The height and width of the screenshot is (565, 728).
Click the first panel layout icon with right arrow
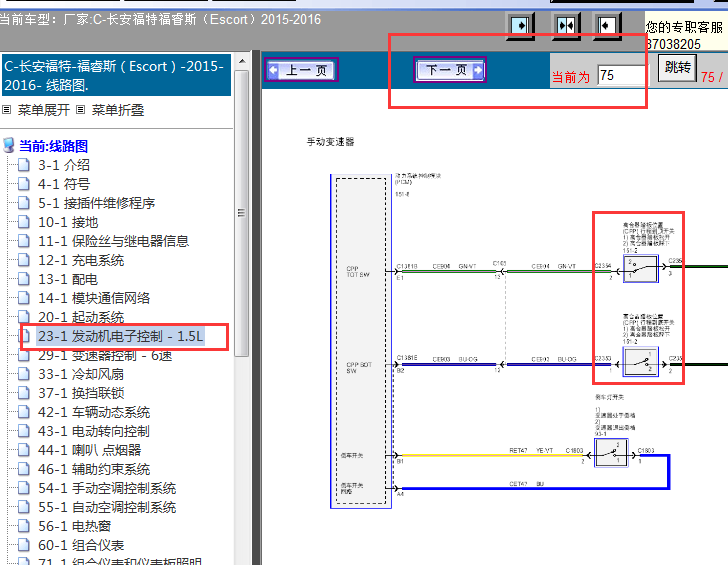520,25
